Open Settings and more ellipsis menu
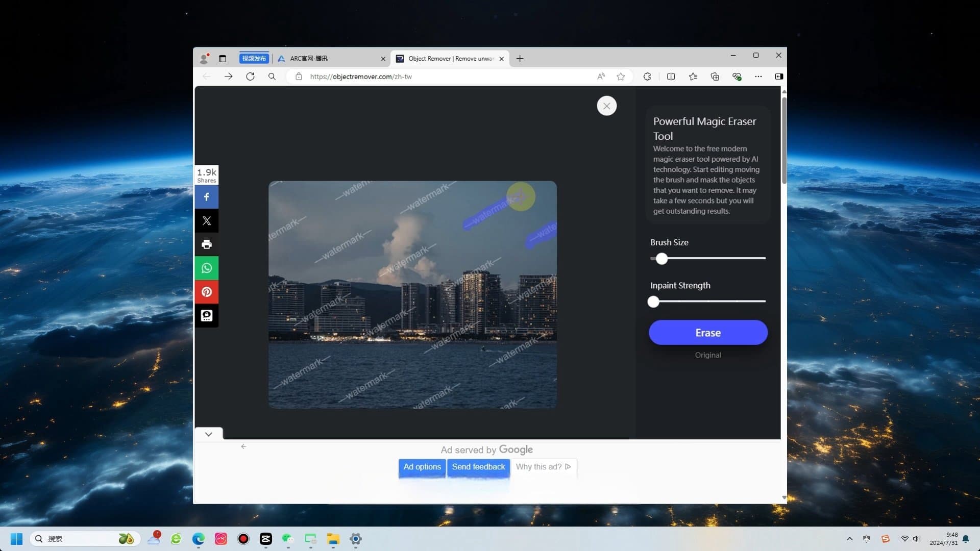This screenshot has height=551, width=980. tap(758, 77)
